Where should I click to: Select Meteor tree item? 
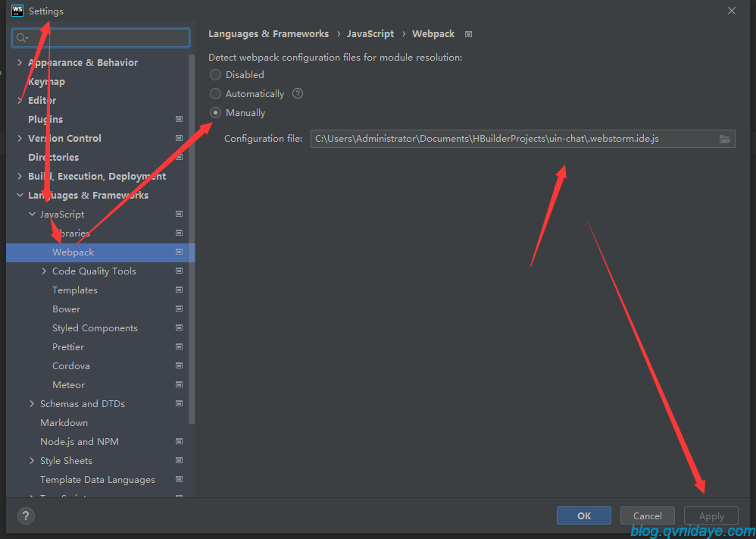pos(68,384)
